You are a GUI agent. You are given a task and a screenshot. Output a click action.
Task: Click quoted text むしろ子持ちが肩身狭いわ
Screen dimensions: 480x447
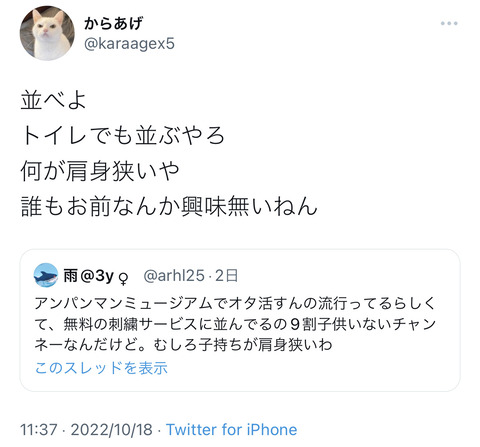(x=243, y=345)
